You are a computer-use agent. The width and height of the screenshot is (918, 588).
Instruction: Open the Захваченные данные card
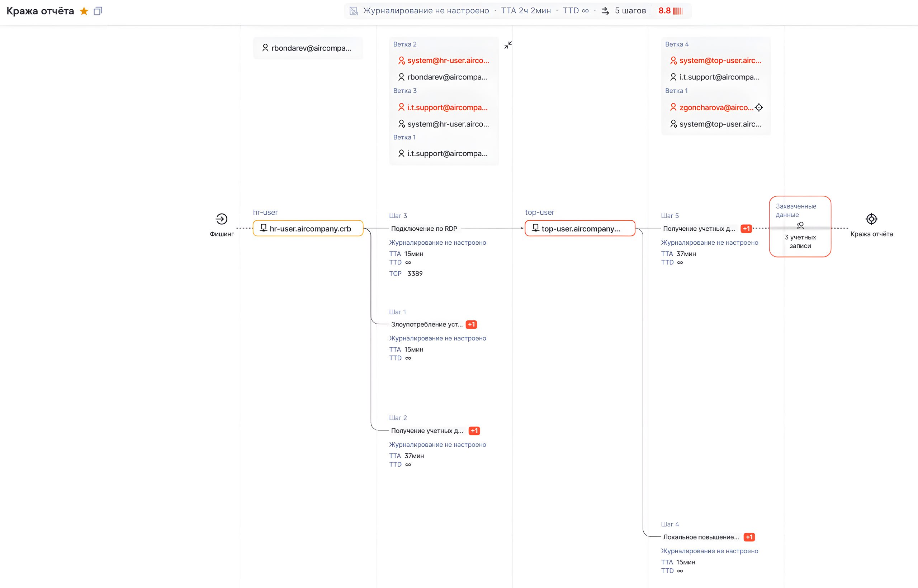click(800, 226)
